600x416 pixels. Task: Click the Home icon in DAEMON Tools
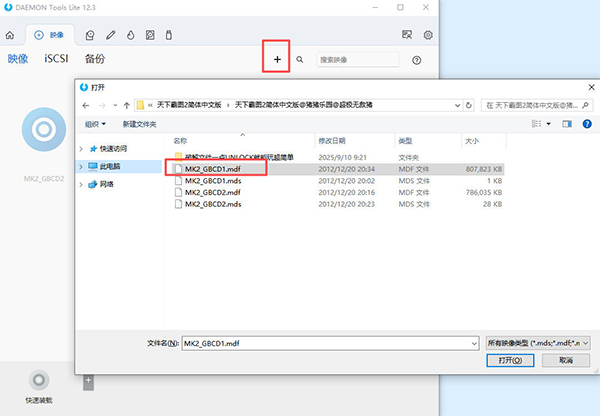click(x=11, y=34)
